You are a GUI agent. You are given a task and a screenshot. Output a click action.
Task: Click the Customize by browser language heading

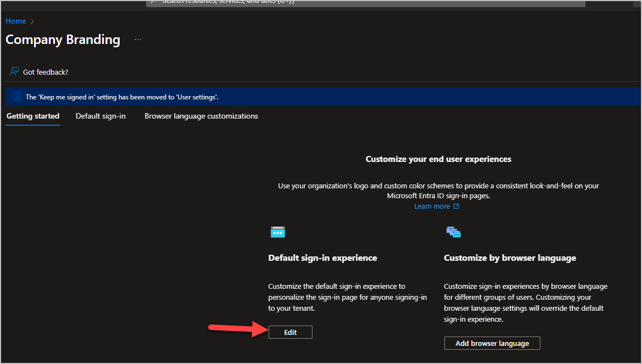pos(510,258)
